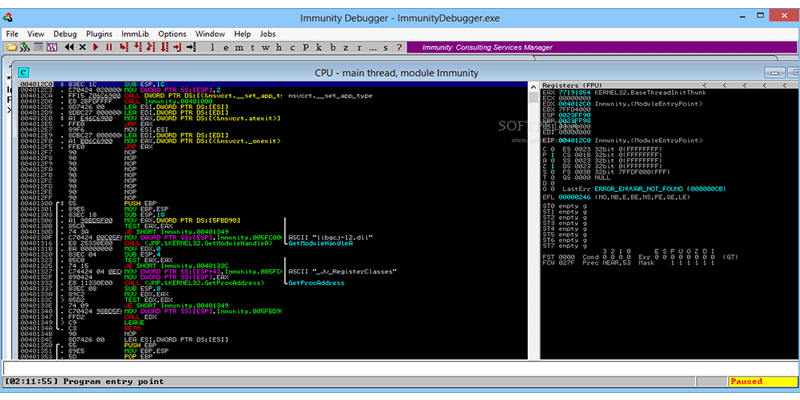The height and width of the screenshot is (400, 800).
Task: Show Memory map via 'm' button
Action: (x=239, y=48)
